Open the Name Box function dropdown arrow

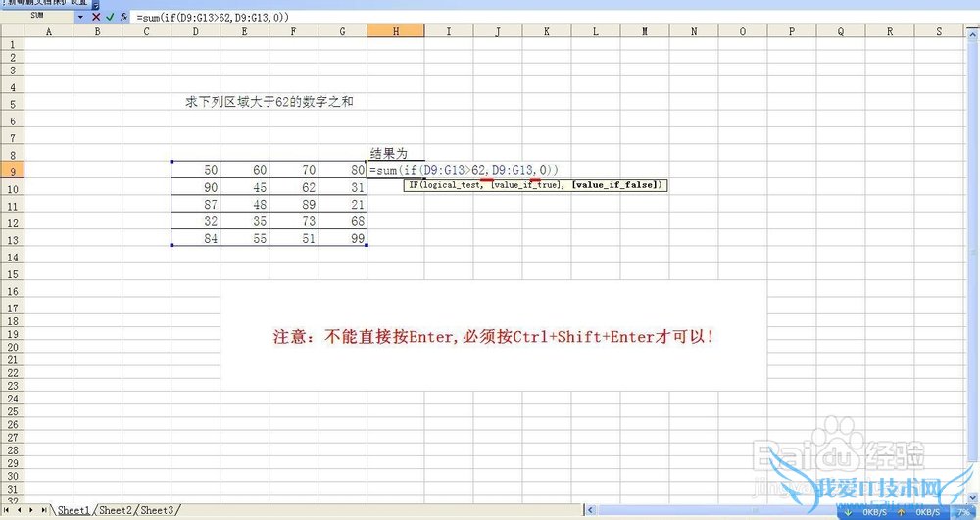click(x=80, y=17)
